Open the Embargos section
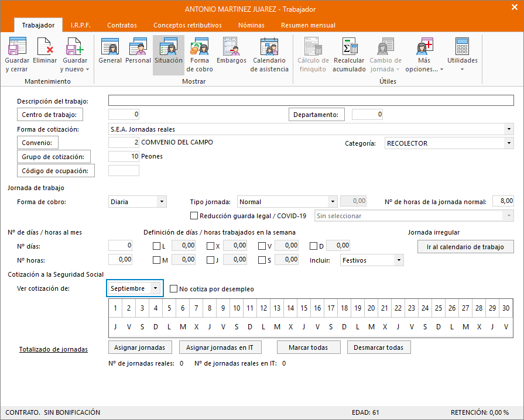 231,51
